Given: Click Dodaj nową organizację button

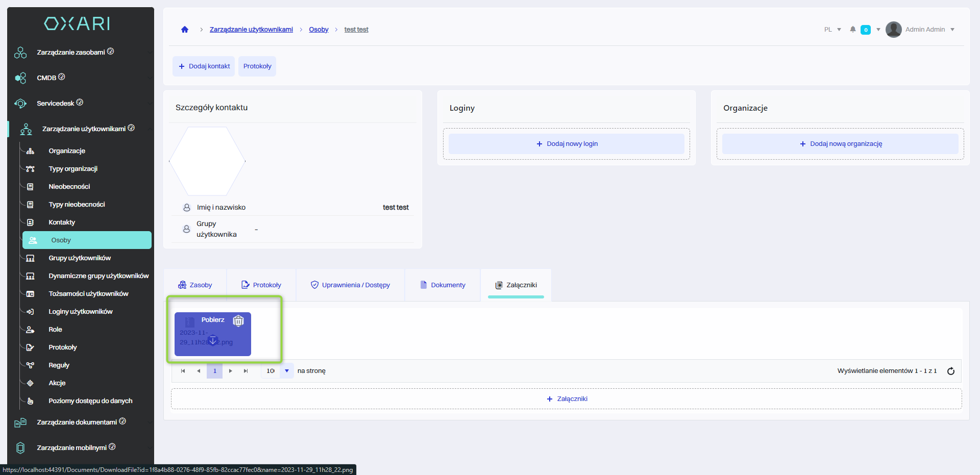Looking at the screenshot, I should point(840,144).
